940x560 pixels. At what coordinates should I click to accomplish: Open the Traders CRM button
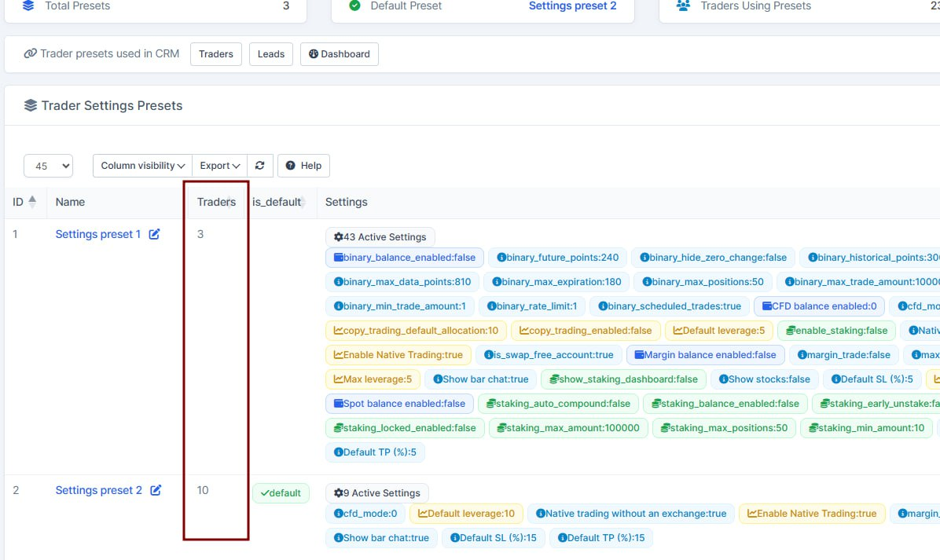click(x=216, y=54)
